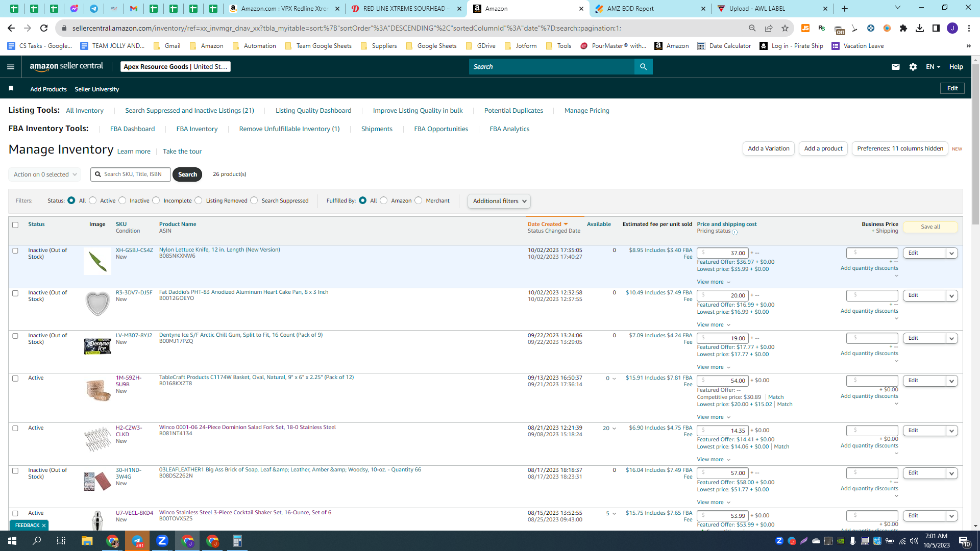Open Calculator from the taskbar
The width and height of the screenshot is (980, 551).
click(x=237, y=541)
